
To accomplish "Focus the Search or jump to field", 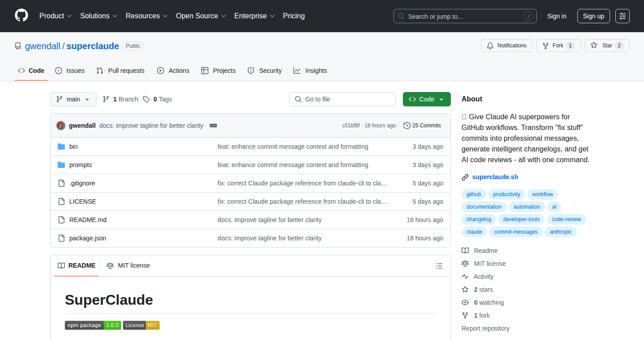I will point(465,16).
